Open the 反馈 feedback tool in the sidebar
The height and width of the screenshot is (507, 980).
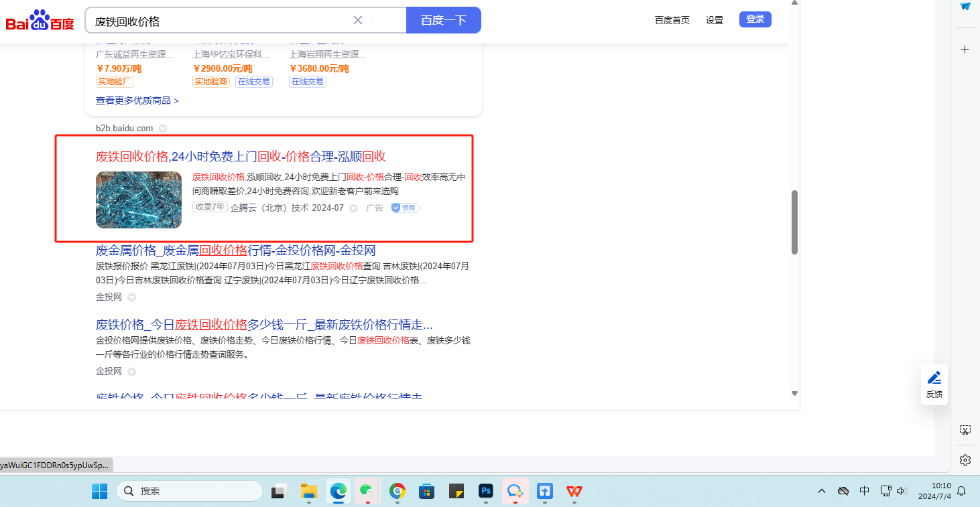point(934,384)
